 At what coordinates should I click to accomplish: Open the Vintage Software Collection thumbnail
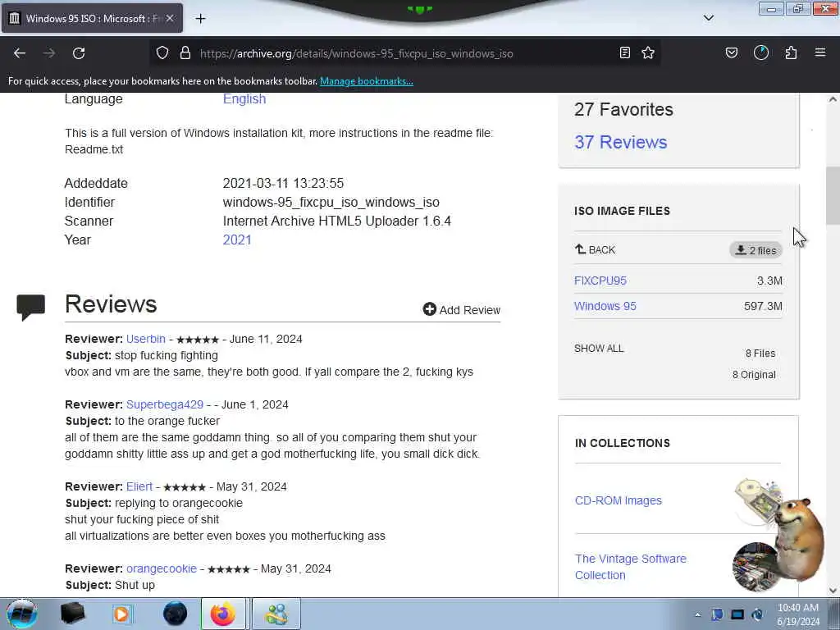click(756, 566)
